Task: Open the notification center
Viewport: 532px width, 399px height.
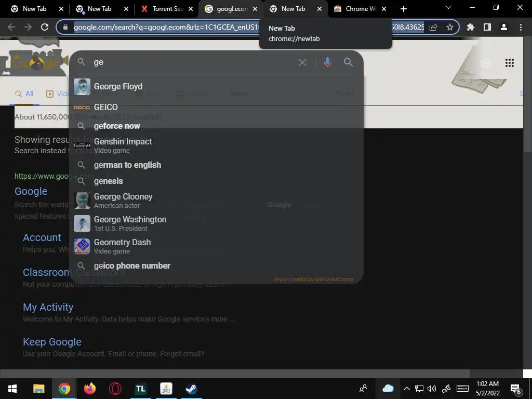Action: pos(516,389)
